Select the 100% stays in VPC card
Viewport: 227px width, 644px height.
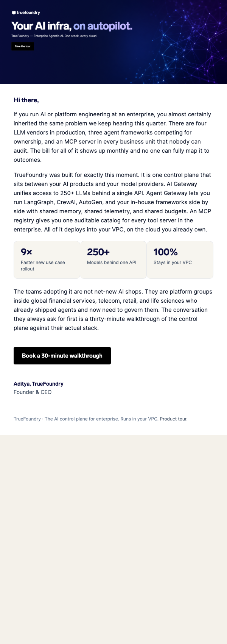tap(180, 260)
